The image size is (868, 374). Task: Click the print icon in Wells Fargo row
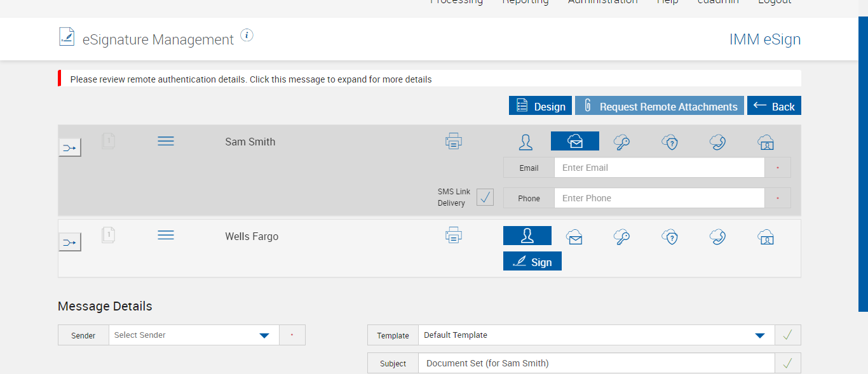point(454,236)
